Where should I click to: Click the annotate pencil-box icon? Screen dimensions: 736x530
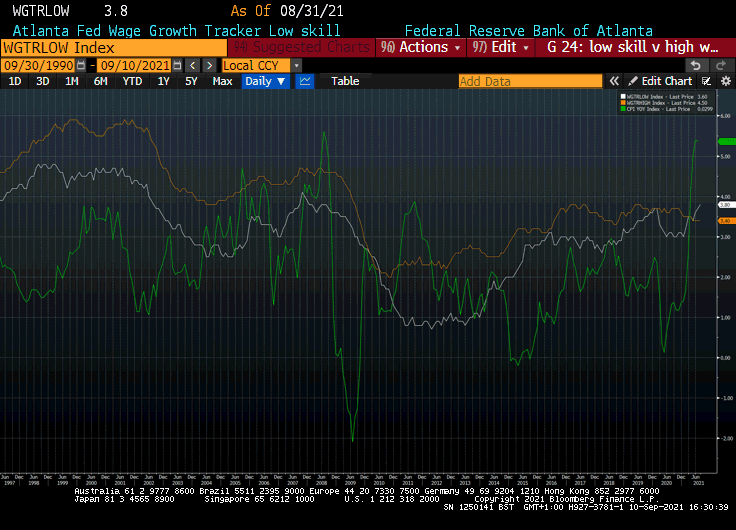tap(706, 81)
